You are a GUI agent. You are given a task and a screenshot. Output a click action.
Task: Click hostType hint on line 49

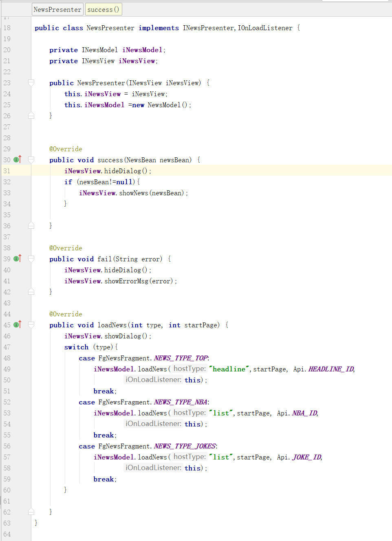(189, 369)
